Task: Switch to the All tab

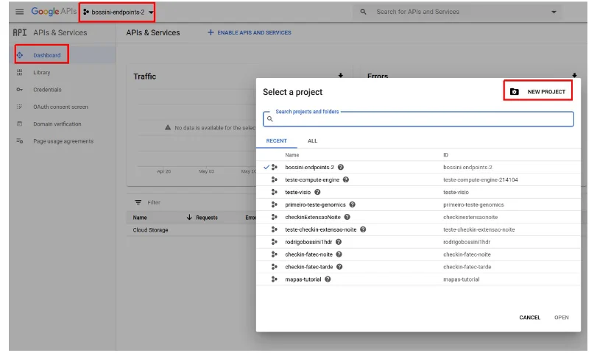Action: click(x=312, y=140)
